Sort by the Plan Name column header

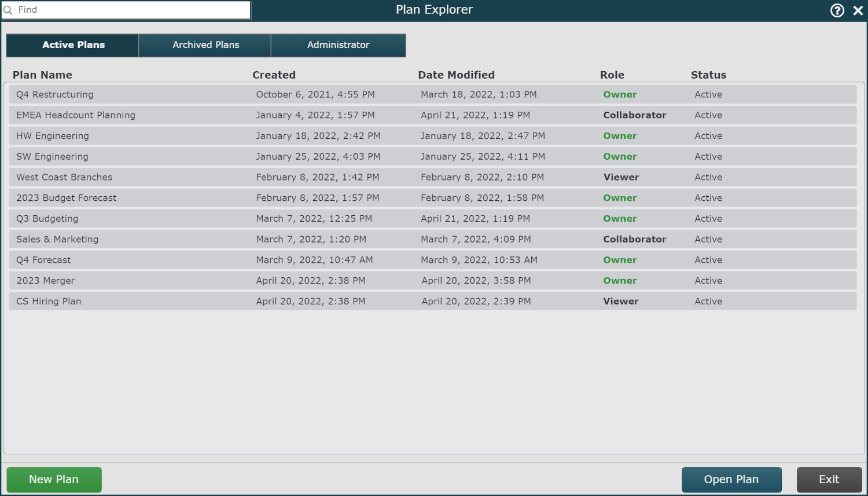click(42, 75)
